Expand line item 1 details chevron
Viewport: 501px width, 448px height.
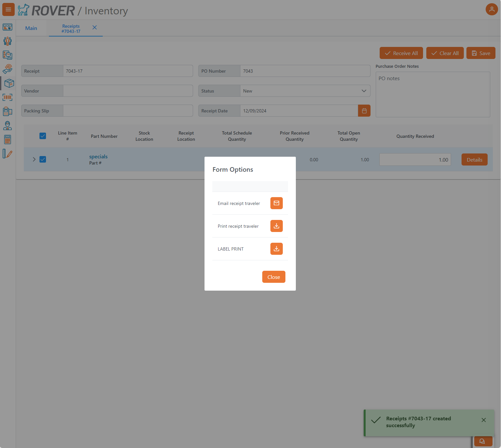pyautogui.click(x=34, y=159)
